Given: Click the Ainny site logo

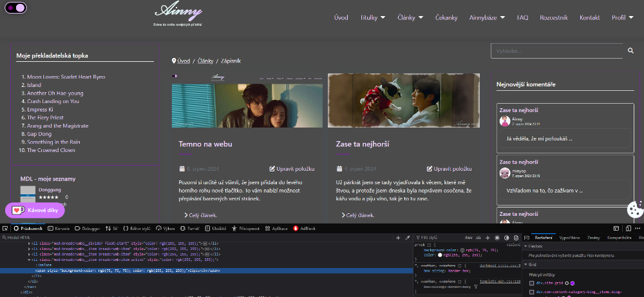Looking at the screenshot, I should (x=178, y=14).
